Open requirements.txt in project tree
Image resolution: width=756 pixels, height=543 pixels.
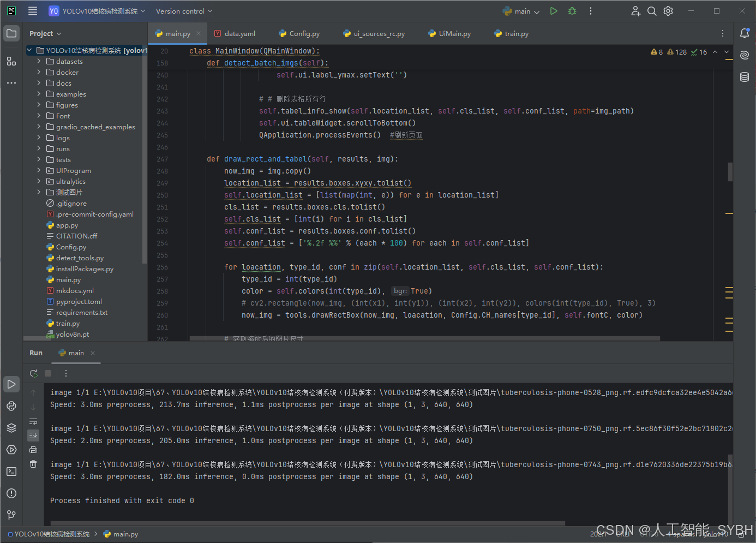(x=81, y=312)
